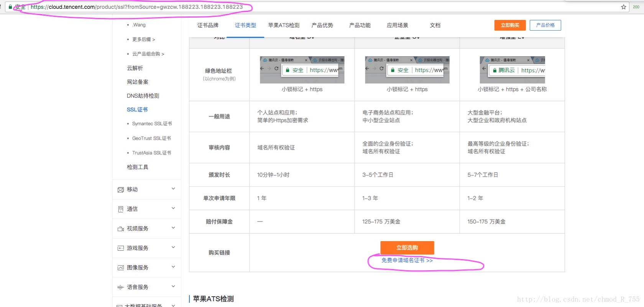Open the 应用场景 tab
The image size is (644, 307).
point(398,25)
